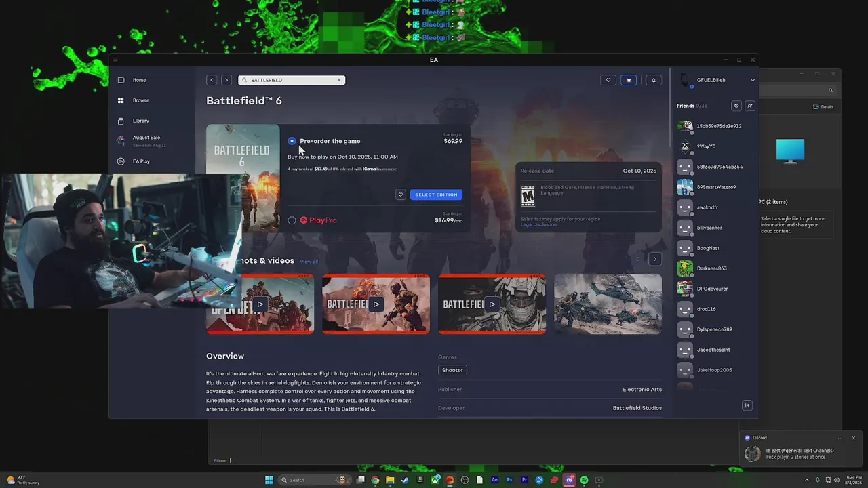Go to previous media with left carousel arrow

(x=637, y=259)
